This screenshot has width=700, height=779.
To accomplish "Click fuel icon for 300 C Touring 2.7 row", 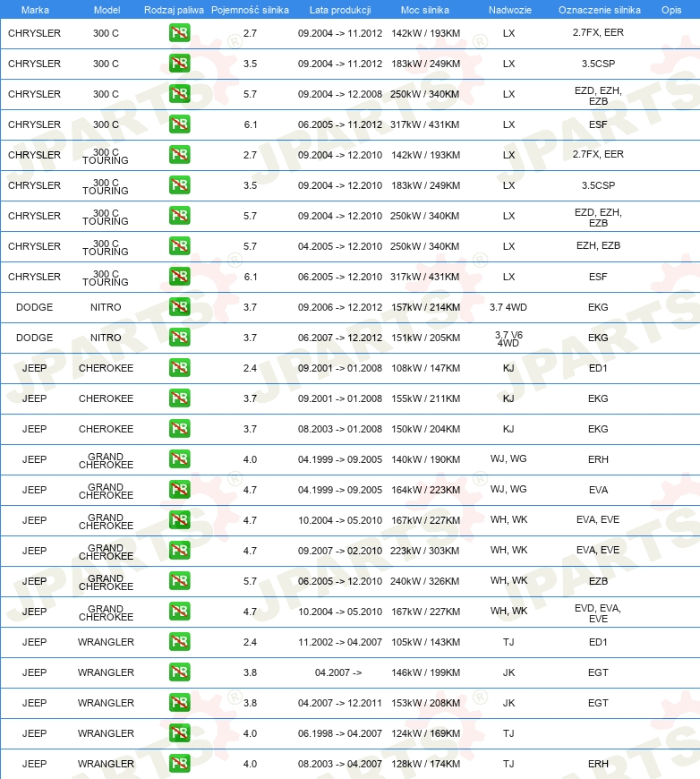I will coord(179,155).
